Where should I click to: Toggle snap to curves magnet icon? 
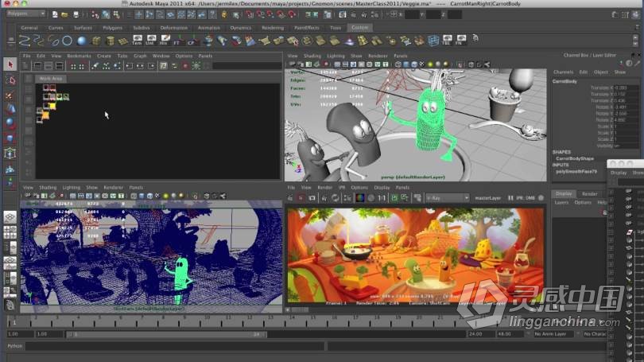click(261, 15)
